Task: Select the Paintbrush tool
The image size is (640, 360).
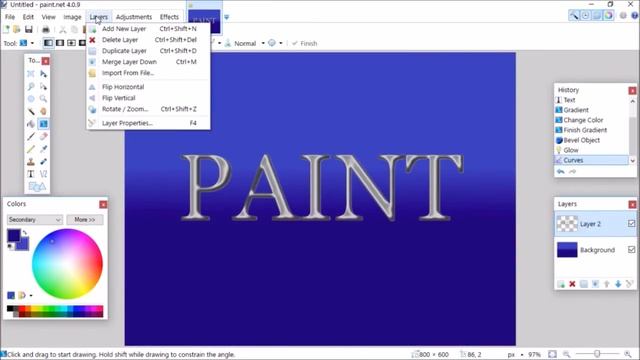Action: [x=31, y=136]
